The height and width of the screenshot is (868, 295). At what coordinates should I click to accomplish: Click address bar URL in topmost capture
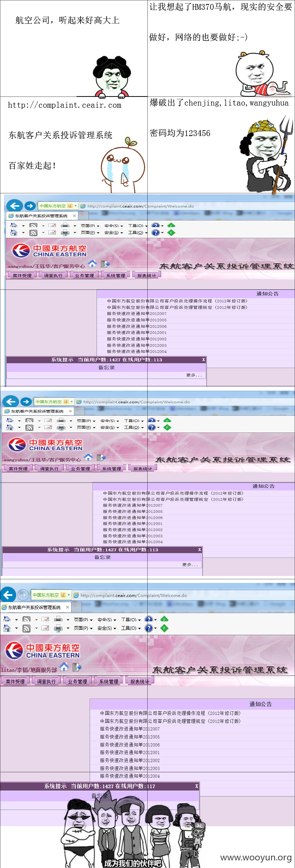tap(141, 206)
